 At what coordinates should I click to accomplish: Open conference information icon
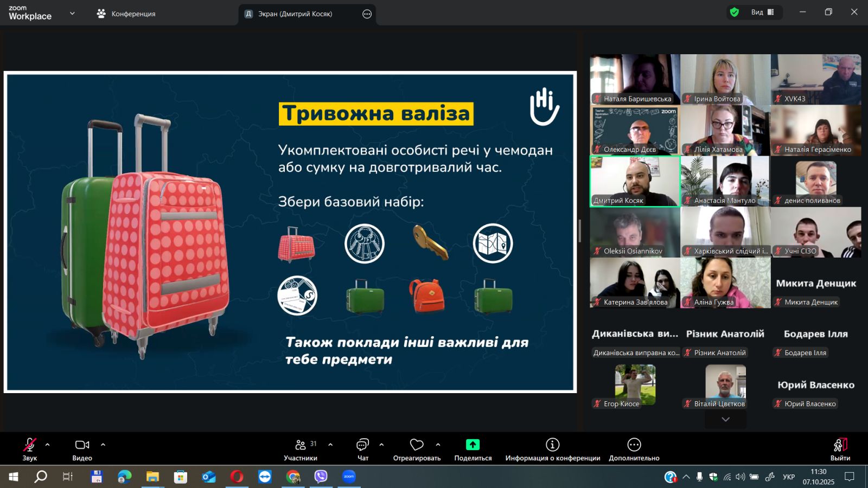[x=552, y=445]
